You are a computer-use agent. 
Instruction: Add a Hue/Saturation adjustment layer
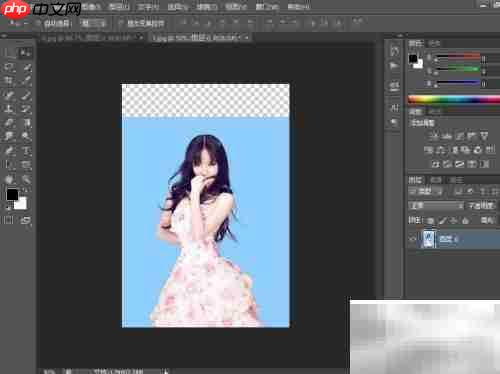(429, 150)
